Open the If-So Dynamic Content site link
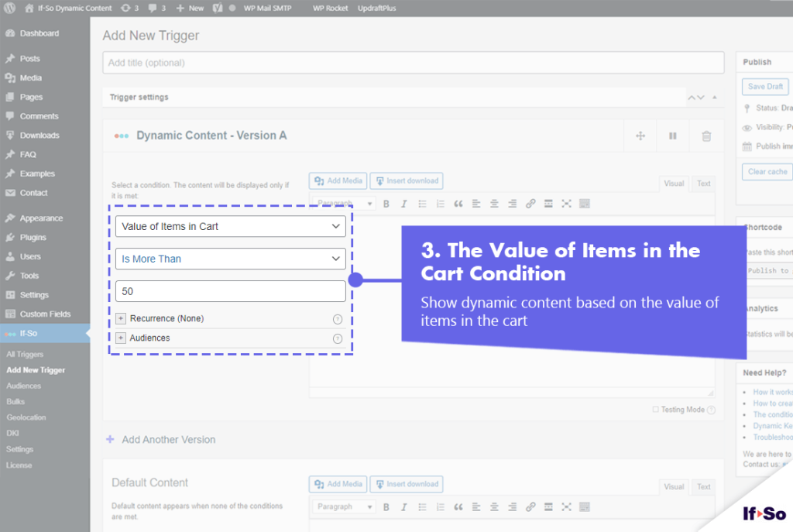Image resolution: width=793 pixels, height=532 pixels. 69,8
